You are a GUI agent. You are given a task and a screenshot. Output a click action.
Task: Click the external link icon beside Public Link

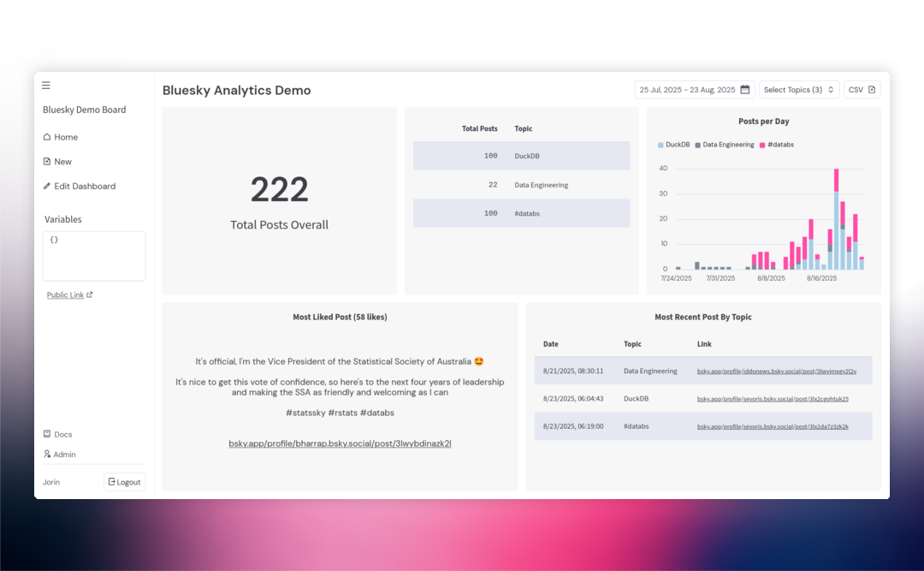[x=90, y=294]
